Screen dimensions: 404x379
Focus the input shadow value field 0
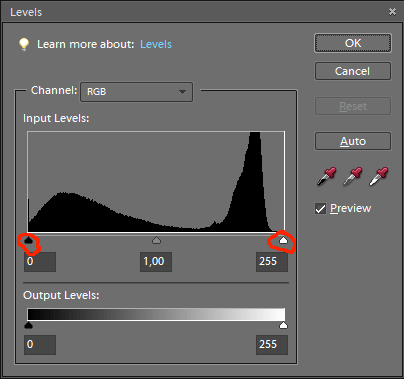pos(40,262)
